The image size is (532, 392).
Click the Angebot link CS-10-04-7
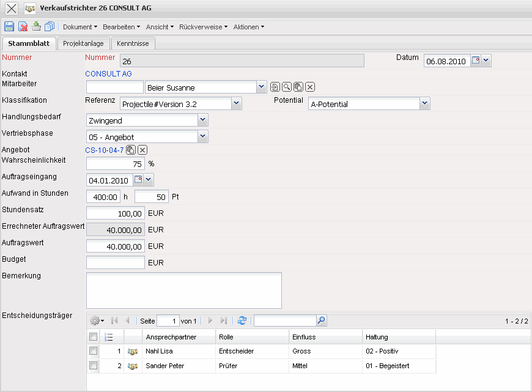click(x=105, y=150)
